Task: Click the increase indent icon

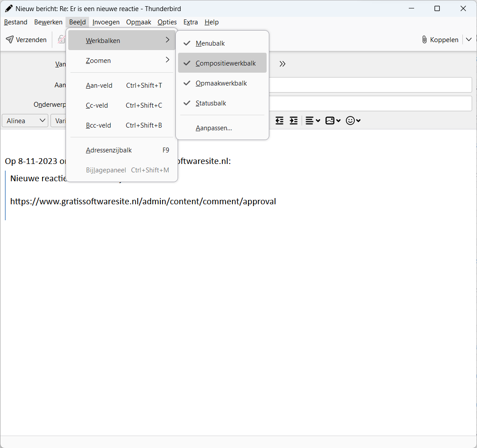Action: tap(294, 121)
